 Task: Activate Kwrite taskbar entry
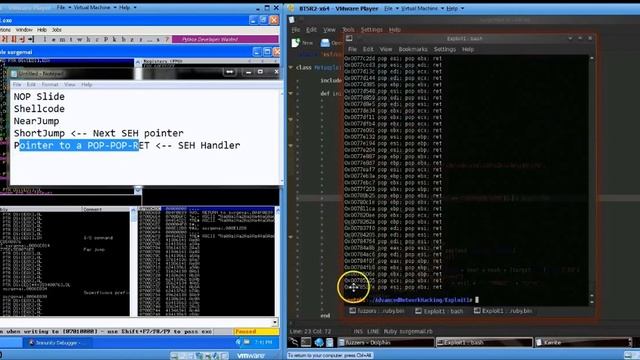tap(583, 342)
